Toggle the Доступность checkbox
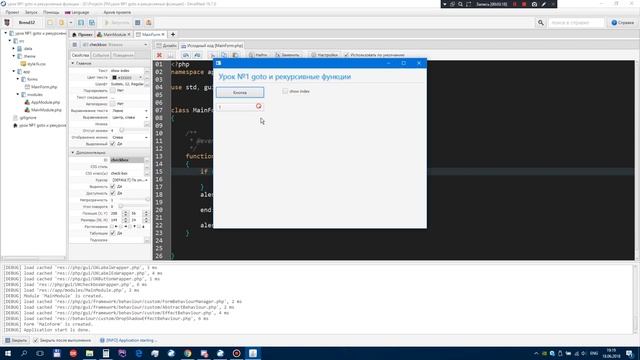Image resolution: width=640 pixels, height=360 pixels. tap(113, 193)
